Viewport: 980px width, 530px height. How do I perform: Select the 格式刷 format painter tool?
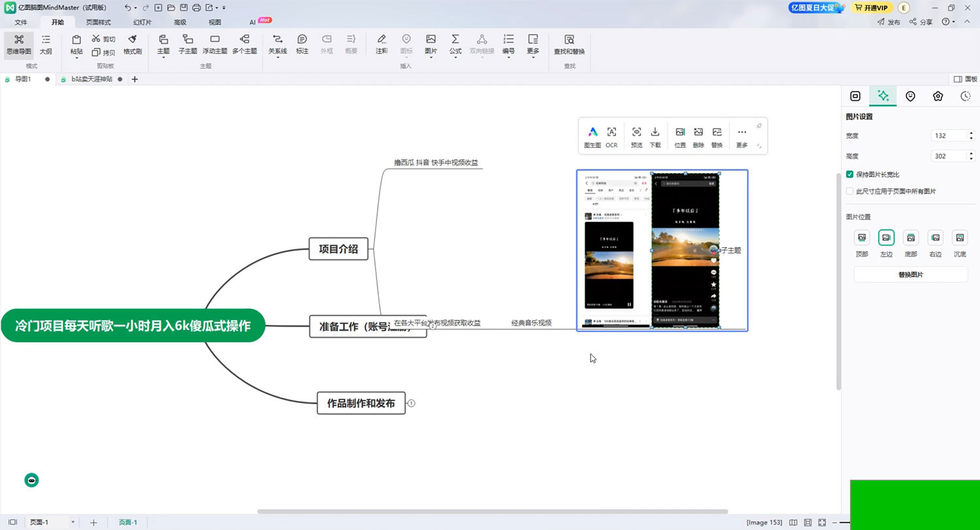coord(133,44)
